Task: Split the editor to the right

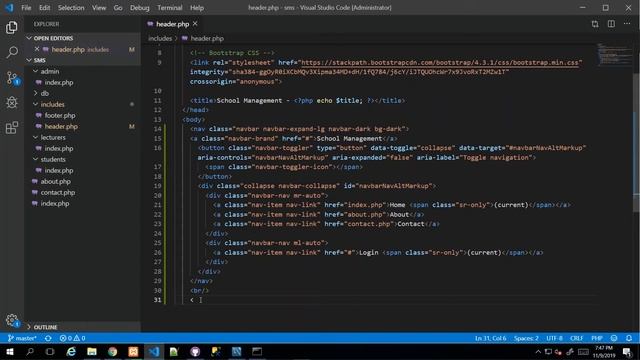Action: (611, 24)
